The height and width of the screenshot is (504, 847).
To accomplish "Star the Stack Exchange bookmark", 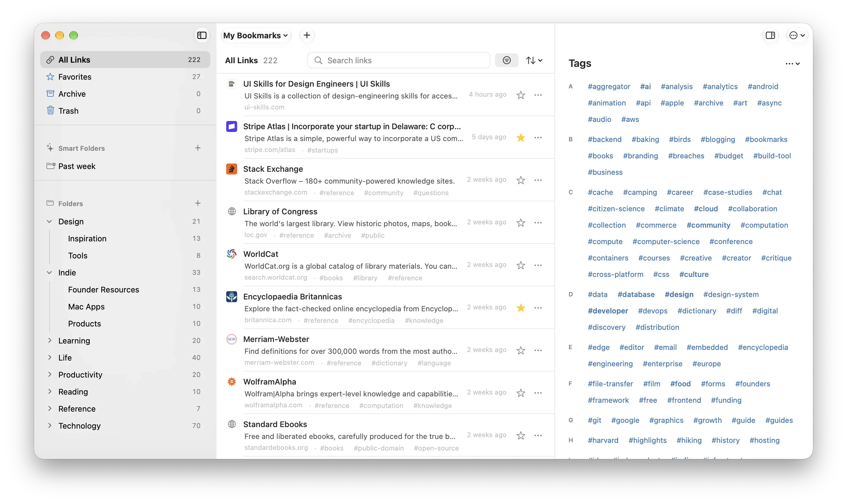I will pos(520,180).
